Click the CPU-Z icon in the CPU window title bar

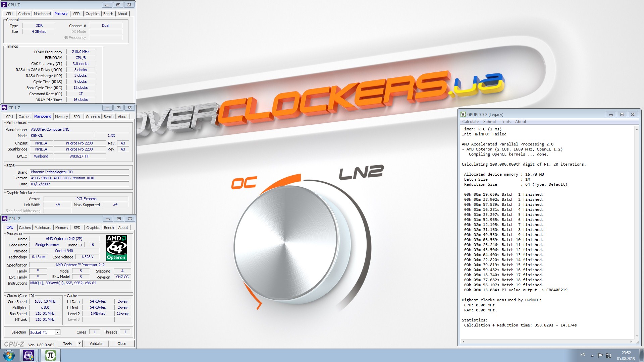tap(5, 219)
